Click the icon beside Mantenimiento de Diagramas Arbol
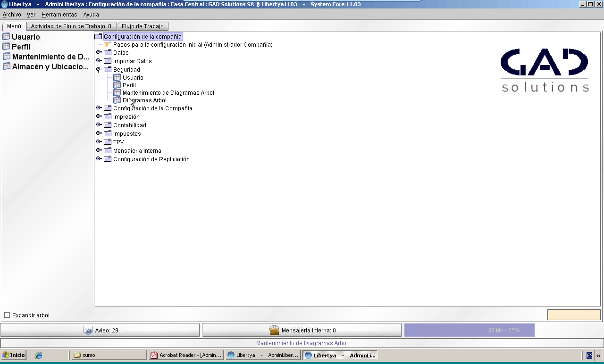The image size is (604, 364). pos(117,92)
